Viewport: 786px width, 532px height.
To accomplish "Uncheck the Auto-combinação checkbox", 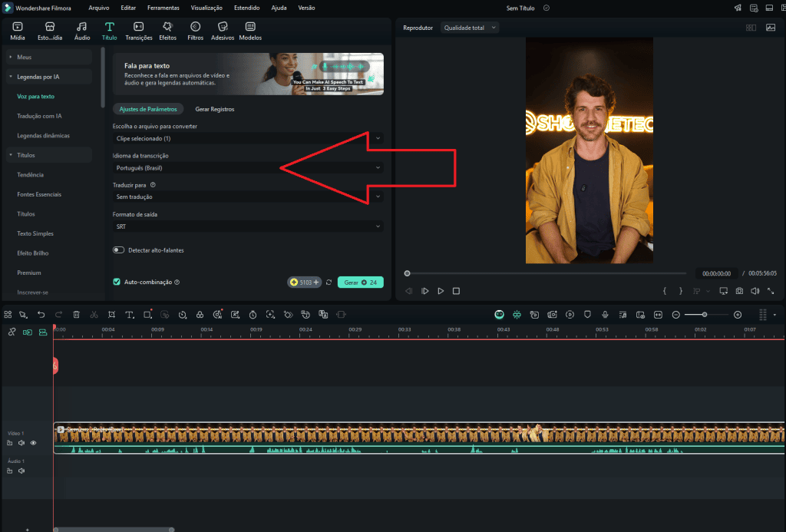I will click(x=117, y=282).
